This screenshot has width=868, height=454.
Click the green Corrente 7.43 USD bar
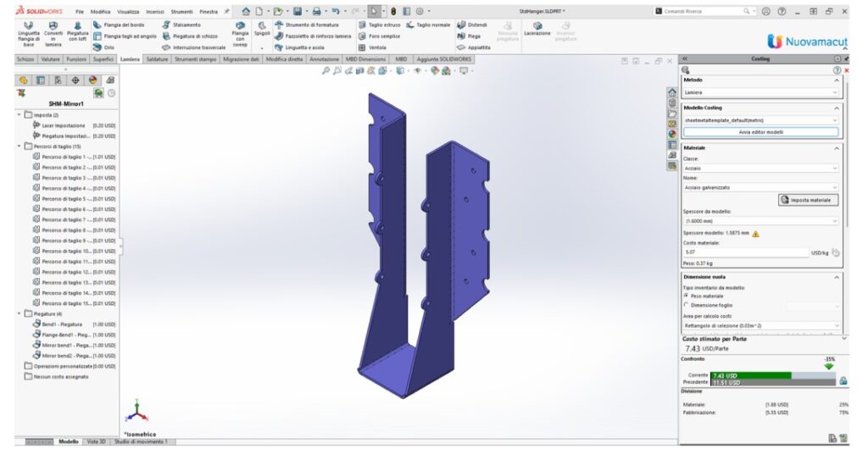751,375
